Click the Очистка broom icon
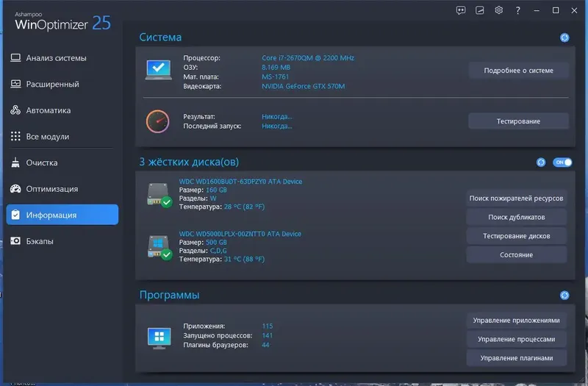This screenshot has height=386, width=588. [15, 162]
